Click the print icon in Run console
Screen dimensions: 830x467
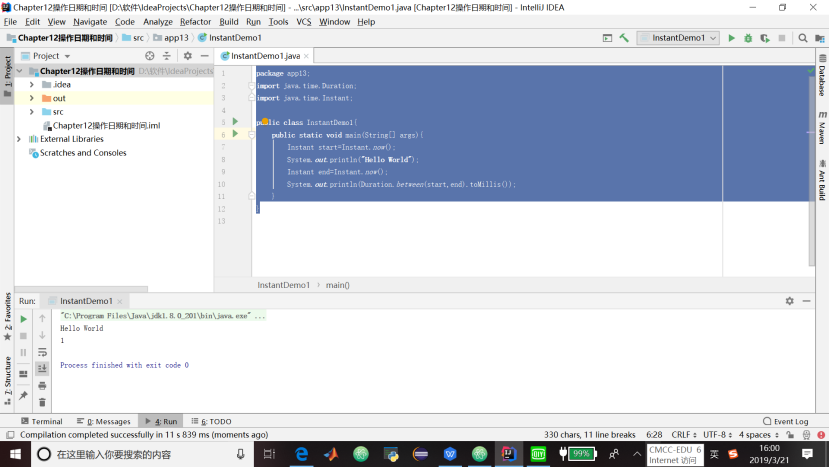(x=42, y=385)
